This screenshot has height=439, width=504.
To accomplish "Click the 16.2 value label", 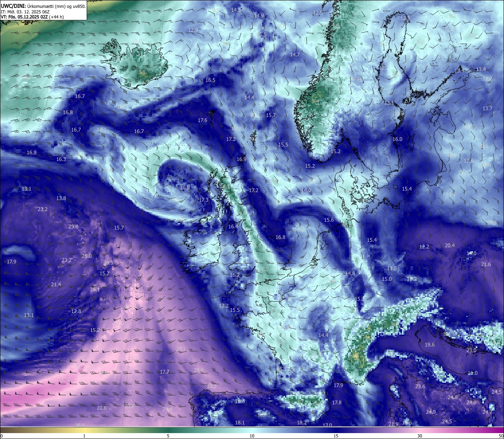I will (235, 275).
